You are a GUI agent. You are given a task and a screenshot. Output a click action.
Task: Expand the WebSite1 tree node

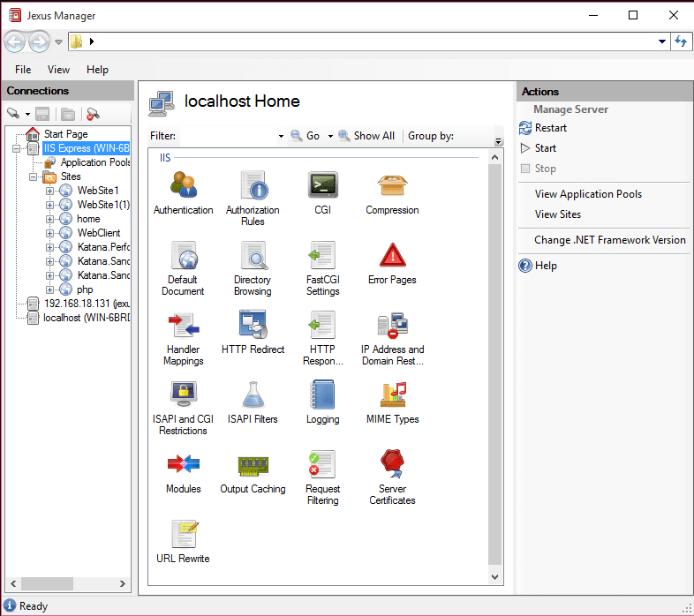(x=50, y=191)
